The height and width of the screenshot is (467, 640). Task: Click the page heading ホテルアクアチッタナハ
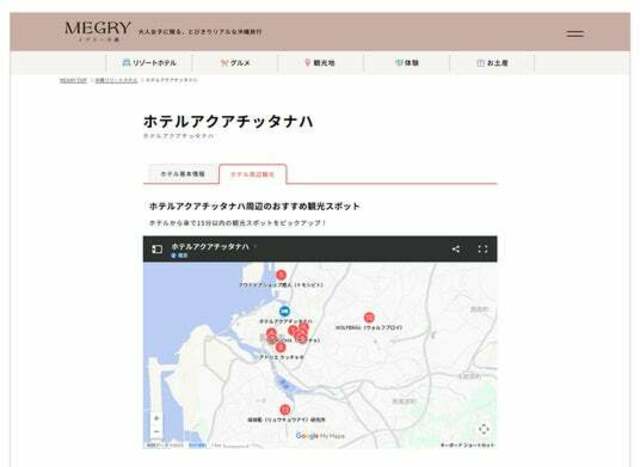coord(228,121)
